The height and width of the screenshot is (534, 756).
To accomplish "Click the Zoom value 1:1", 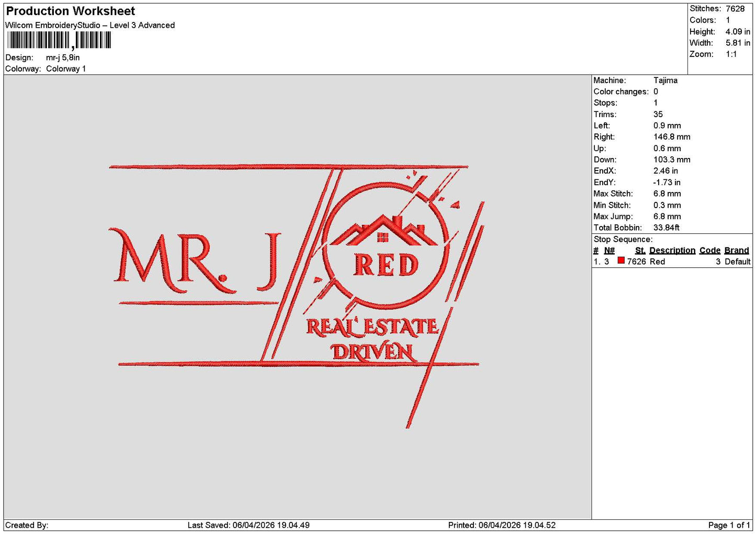I will tap(731, 54).
